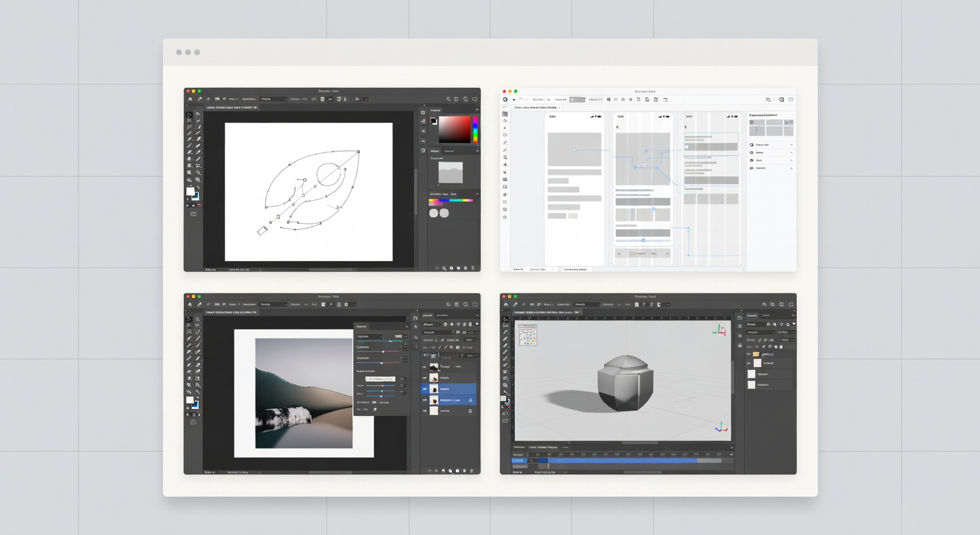Click Home icon in 3D model window's options bar
The image size is (980, 535).
click(505, 304)
